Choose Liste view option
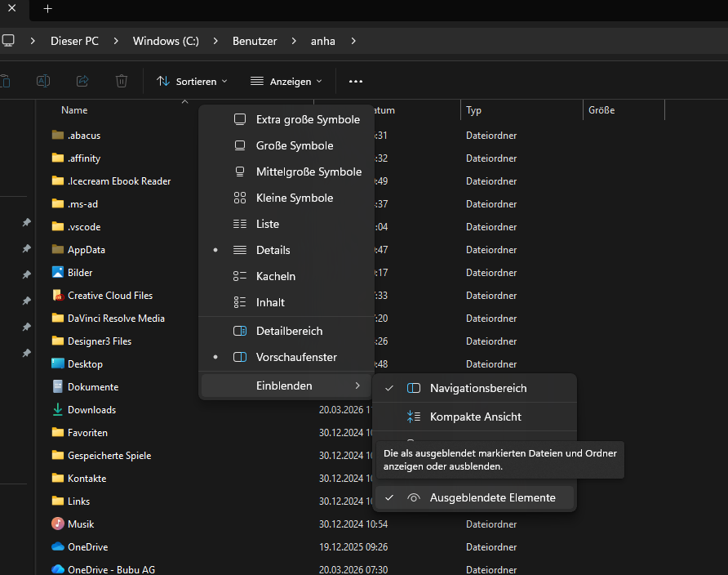 coord(267,224)
